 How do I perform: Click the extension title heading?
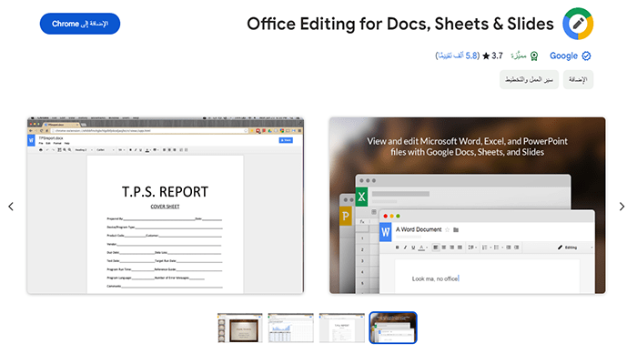(400, 24)
